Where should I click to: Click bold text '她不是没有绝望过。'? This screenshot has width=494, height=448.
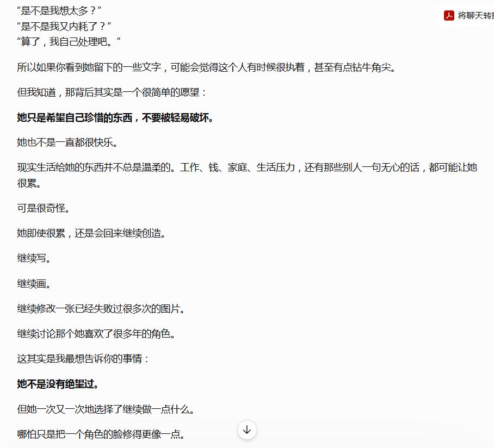coord(58,384)
